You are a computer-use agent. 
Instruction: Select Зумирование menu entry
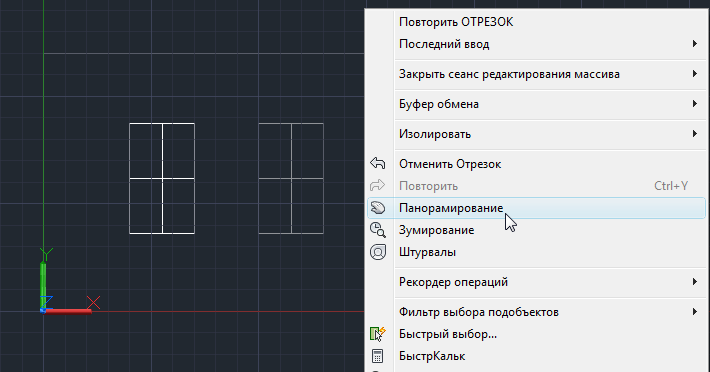[x=536, y=230]
